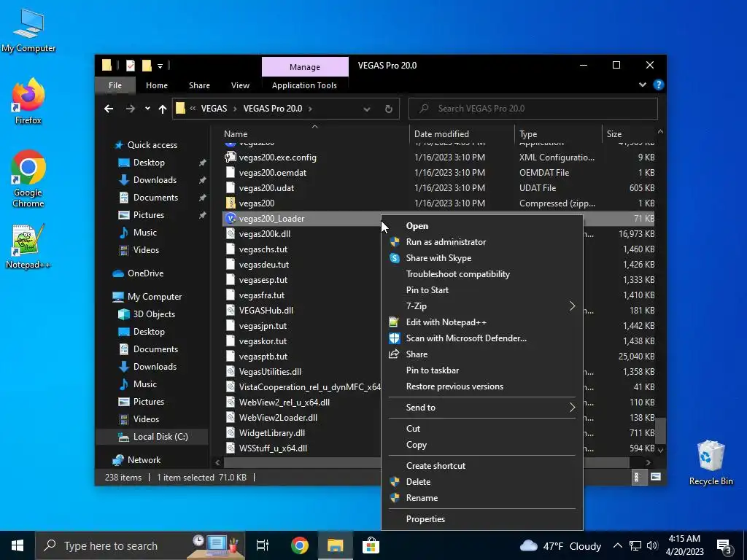The image size is (747, 560).
Task: Refresh the VEGAS Pro 20.0 folder view
Action: click(388, 109)
